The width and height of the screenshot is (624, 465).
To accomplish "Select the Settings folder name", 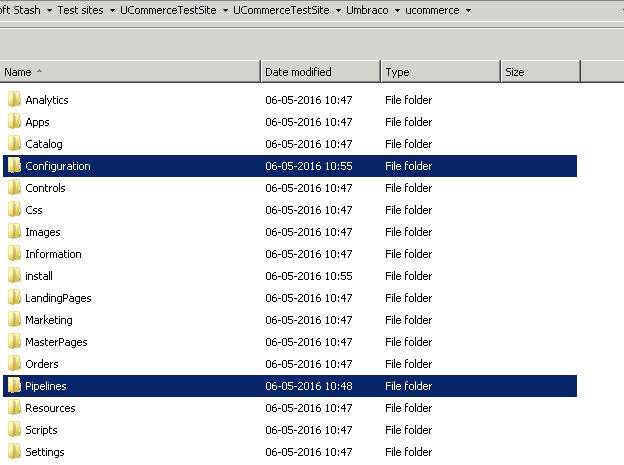I will 45,452.
